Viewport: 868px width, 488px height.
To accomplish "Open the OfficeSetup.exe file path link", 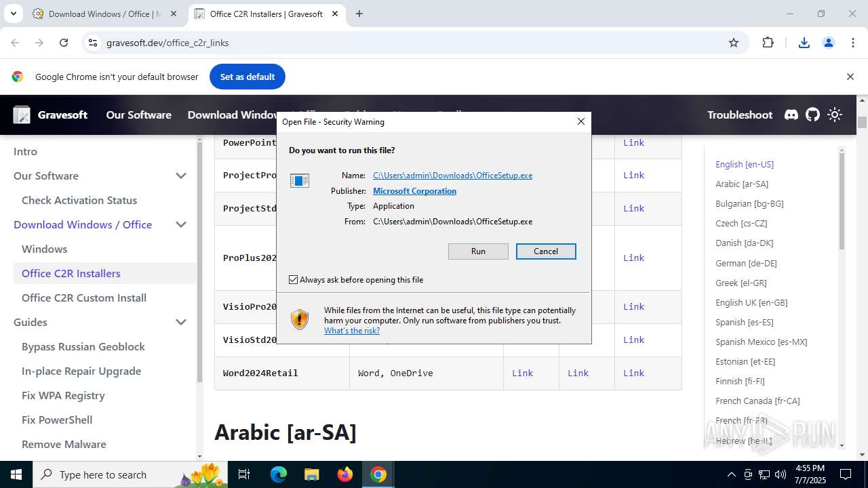I will 452,175.
